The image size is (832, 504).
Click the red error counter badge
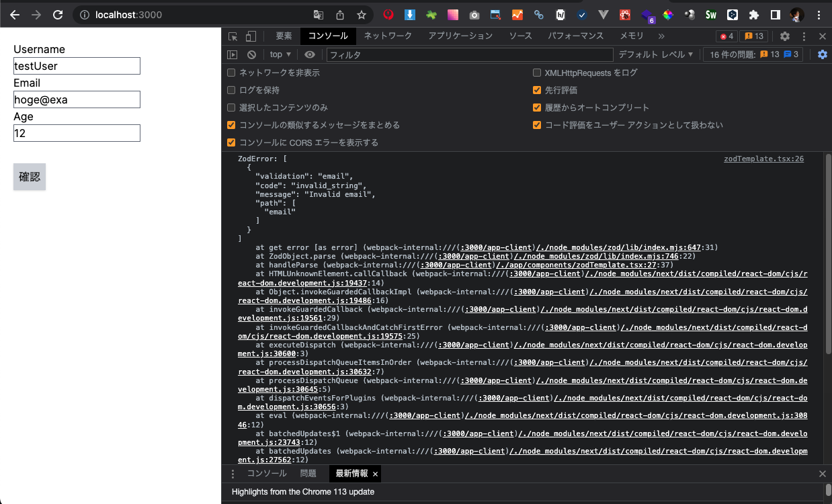(725, 36)
